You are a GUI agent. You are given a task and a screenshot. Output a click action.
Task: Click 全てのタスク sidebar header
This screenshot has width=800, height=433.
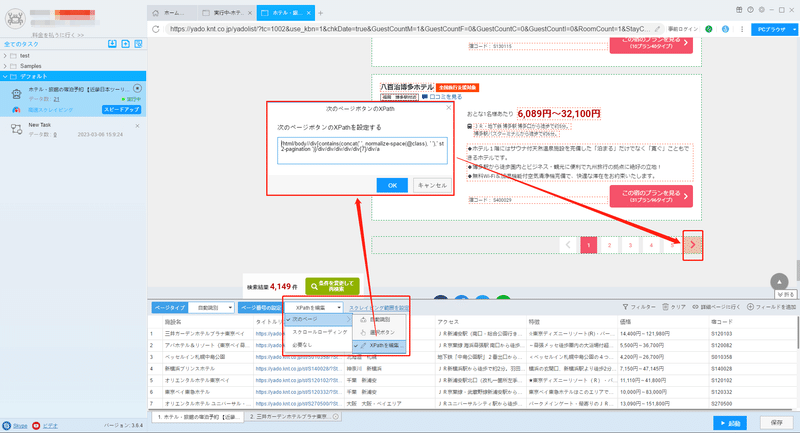[x=21, y=44]
